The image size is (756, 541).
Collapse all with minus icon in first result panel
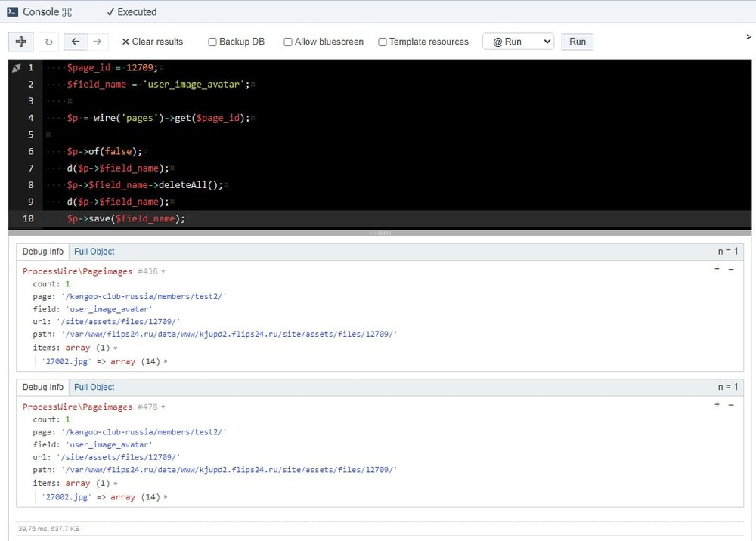point(731,269)
